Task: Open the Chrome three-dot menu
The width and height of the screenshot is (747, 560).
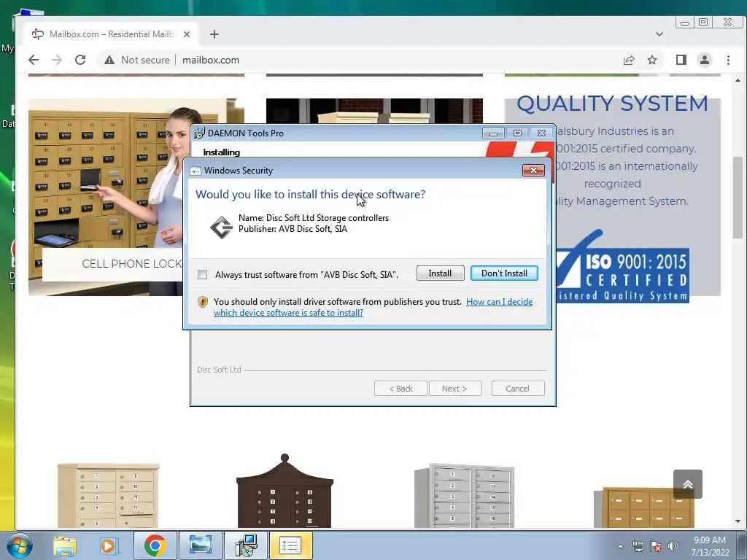Action: click(x=729, y=60)
